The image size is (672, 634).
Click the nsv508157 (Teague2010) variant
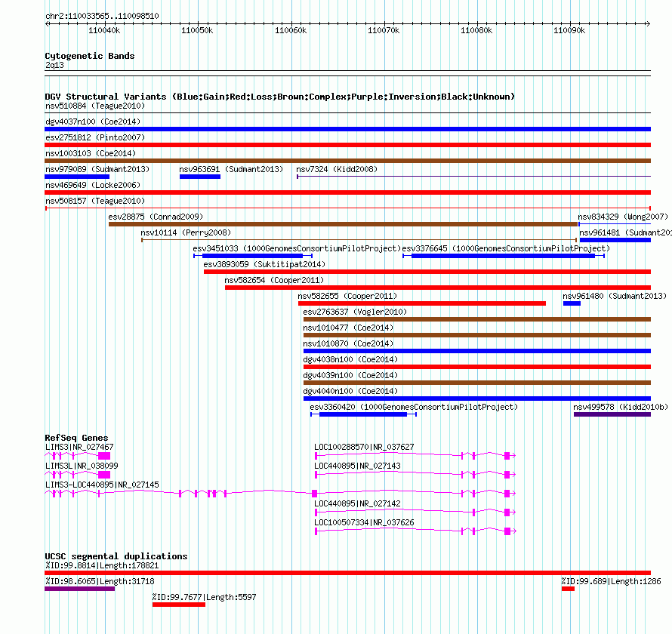347,208
